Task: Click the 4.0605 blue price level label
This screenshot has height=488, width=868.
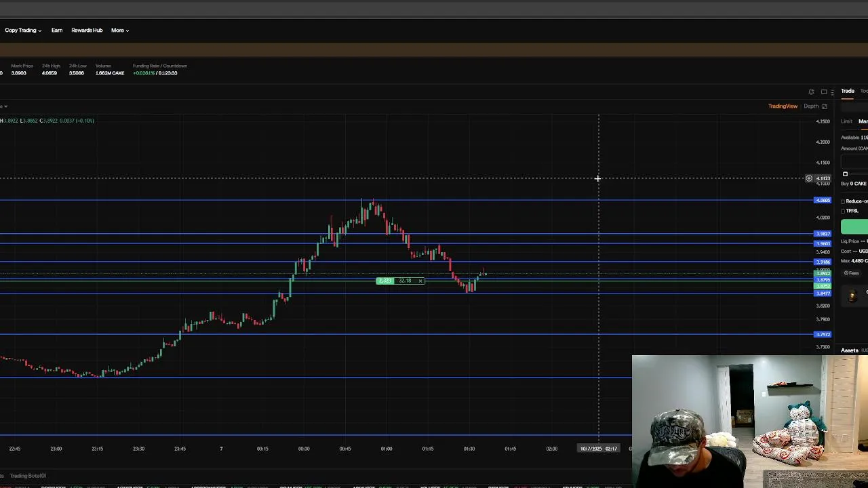Action: click(823, 201)
